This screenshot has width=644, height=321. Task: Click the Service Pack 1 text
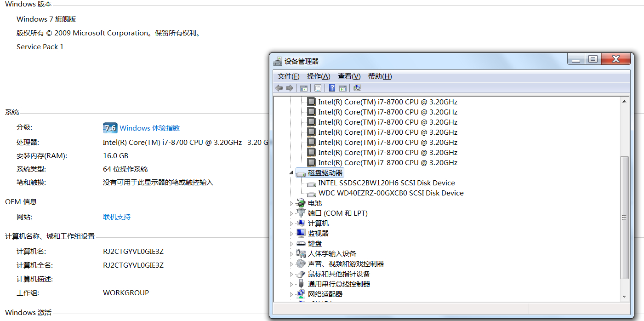(x=40, y=47)
